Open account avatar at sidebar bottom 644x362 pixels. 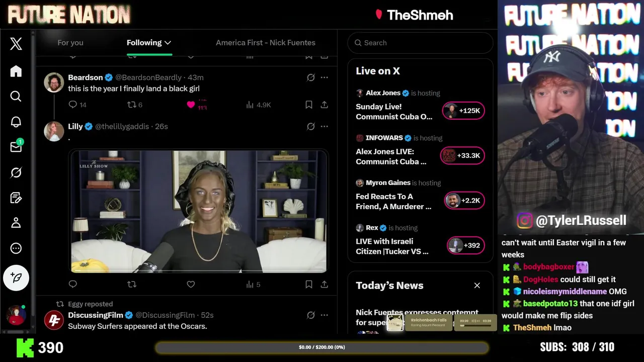coord(16,315)
